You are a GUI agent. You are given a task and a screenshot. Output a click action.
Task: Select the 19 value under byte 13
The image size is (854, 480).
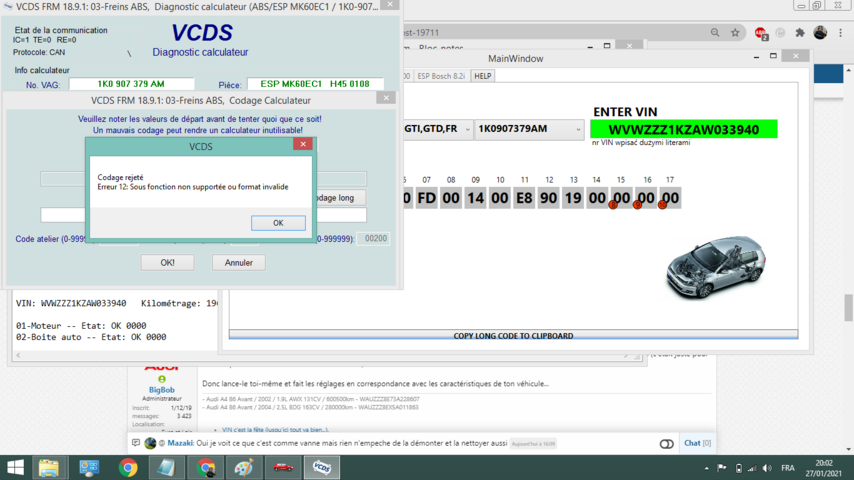pyautogui.click(x=573, y=198)
